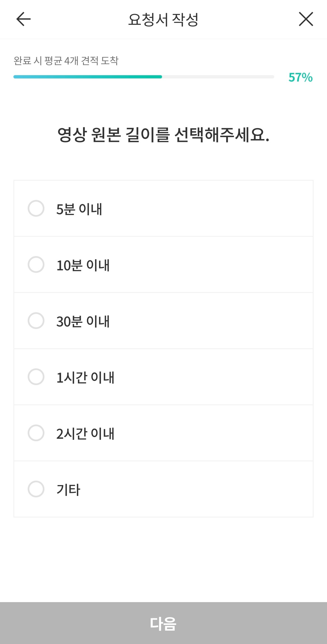Choose the 10분 이내 radio circle
This screenshot has width=327, height=644.
point(36,264)
